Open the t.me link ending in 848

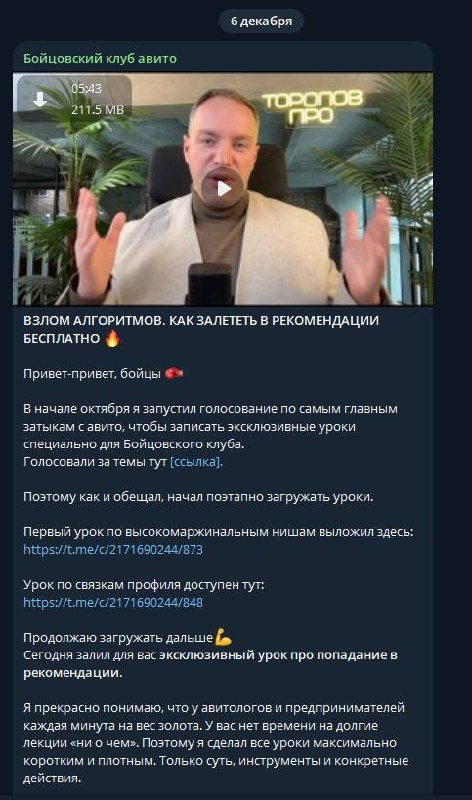click(113, 603)
